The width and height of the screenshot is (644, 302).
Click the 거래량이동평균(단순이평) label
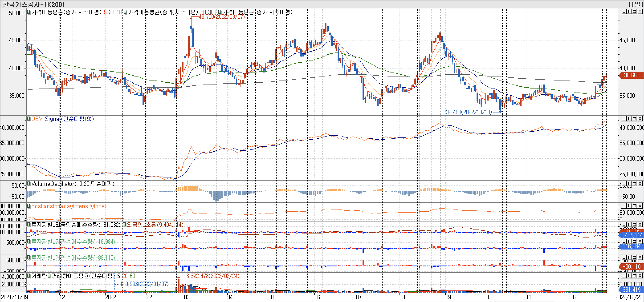(x=83, y=276)
